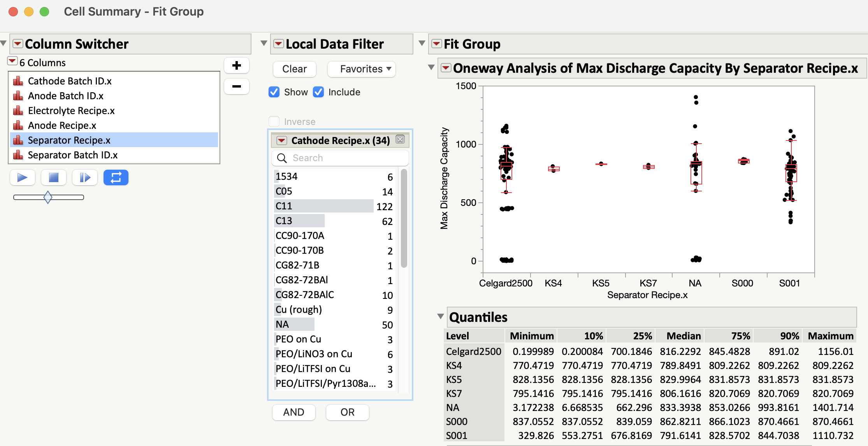Click the plus button to add column

[x=236, y=65]
